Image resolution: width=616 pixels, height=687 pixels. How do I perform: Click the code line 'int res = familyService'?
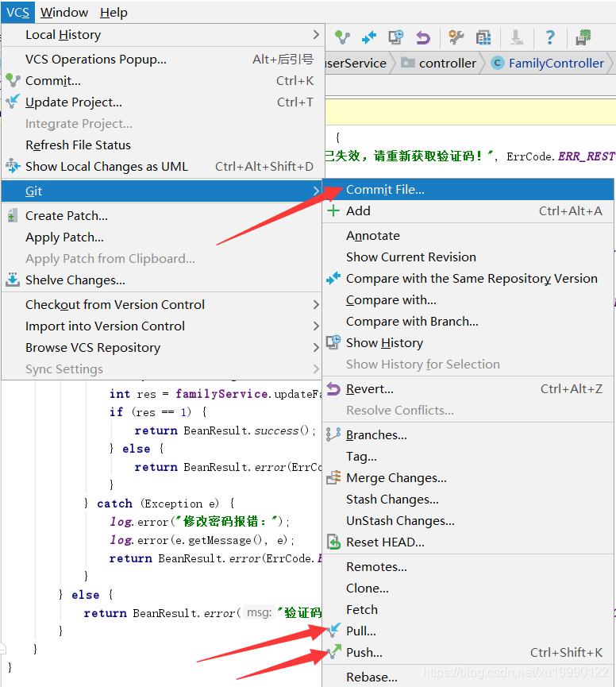point(215,394)
